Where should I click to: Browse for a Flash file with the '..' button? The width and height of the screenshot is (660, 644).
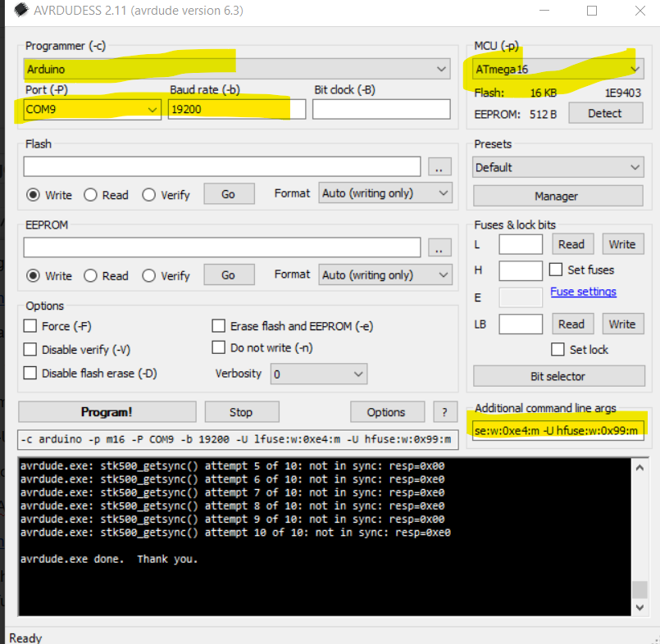439,166
